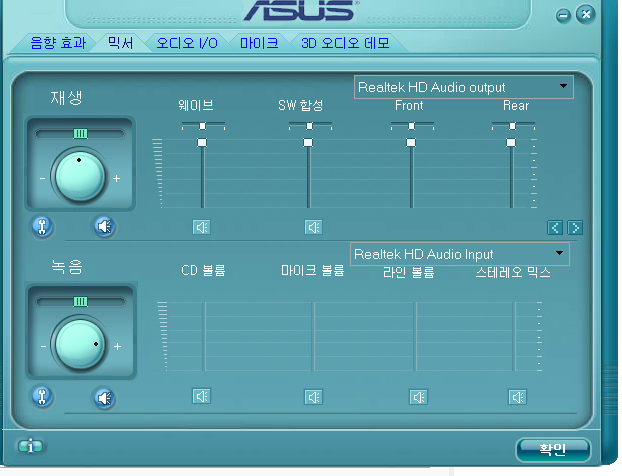This screenshot has width=622, height=476.
Task: Mute the 마이크 볼륨 channel
Action: click(314, 397)
